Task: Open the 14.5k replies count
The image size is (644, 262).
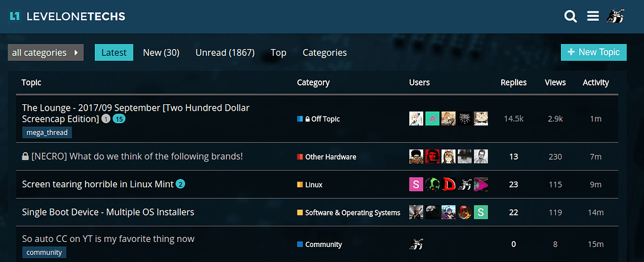Action: click(x=513, y=119)
